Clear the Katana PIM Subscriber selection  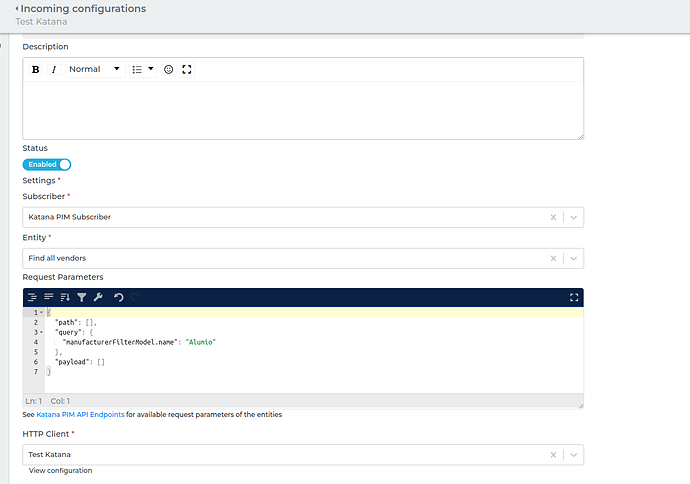(553, 217)
